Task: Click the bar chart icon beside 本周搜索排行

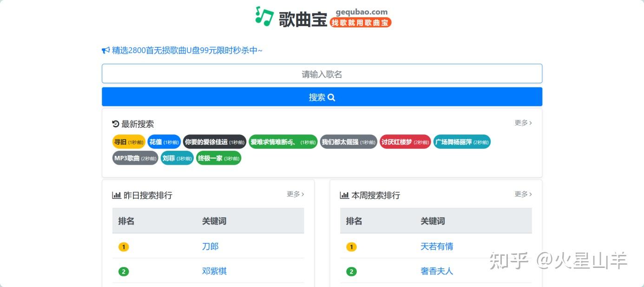Action: click(x=344, y=195)
